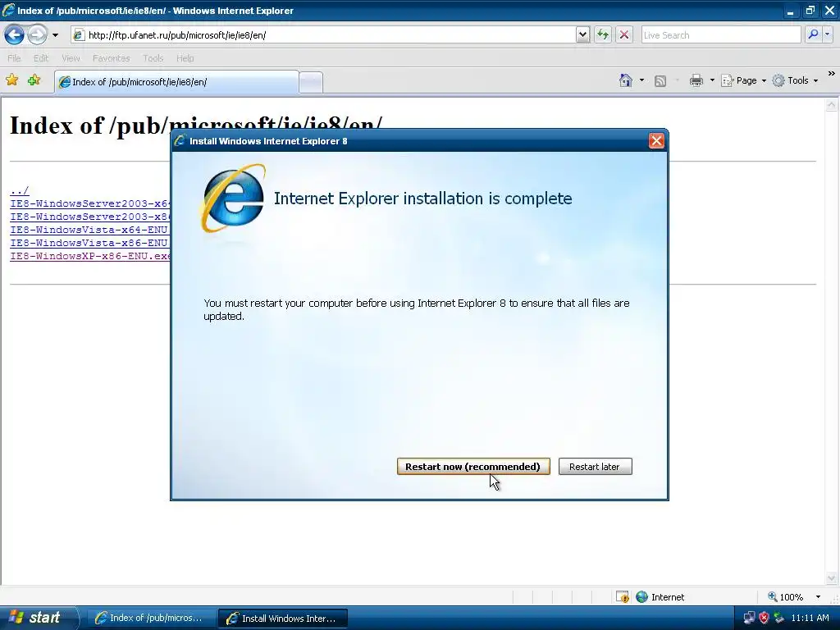Image resolution: width=840 pixels, height=630 pixels.
Task: Click Restart now (recommended) button
Action: pos(473,467)
